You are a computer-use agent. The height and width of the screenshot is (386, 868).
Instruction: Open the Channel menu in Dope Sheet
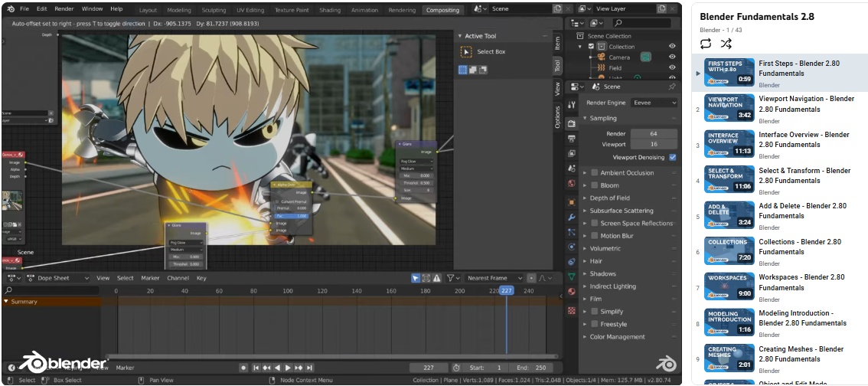pyautogui.click(x=178, y=278)
